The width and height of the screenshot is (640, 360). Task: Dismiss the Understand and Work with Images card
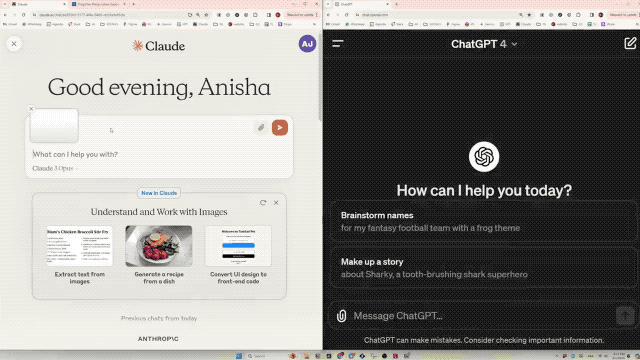(276, 203)
